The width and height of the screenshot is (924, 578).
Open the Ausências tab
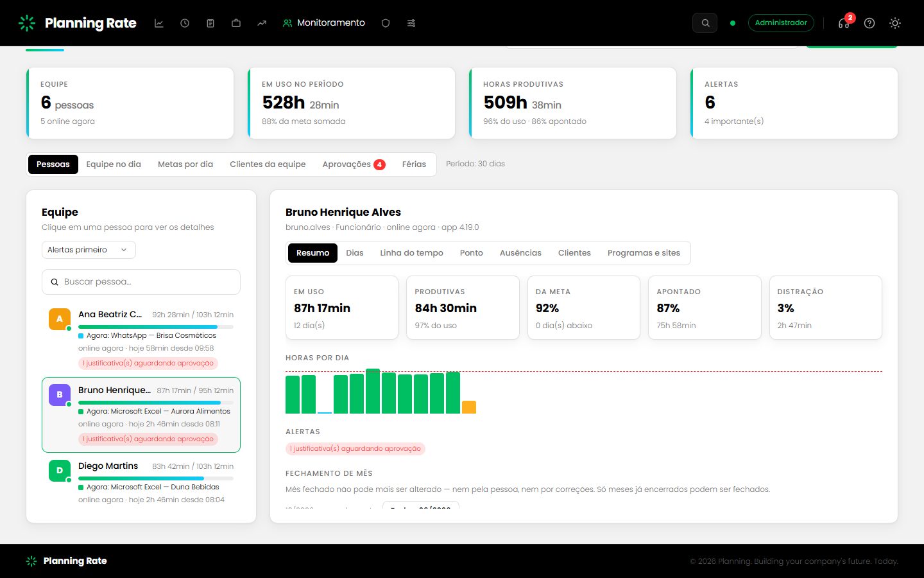[520, 253]
